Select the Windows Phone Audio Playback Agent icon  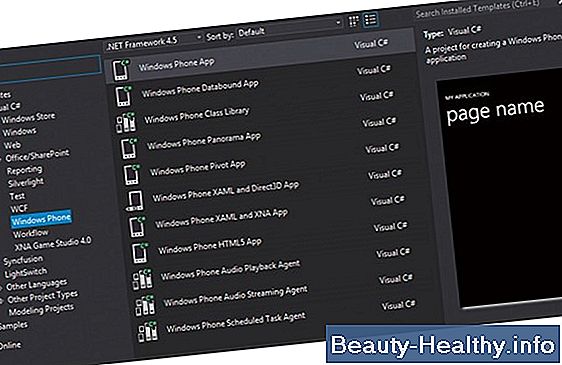[142, 279]
